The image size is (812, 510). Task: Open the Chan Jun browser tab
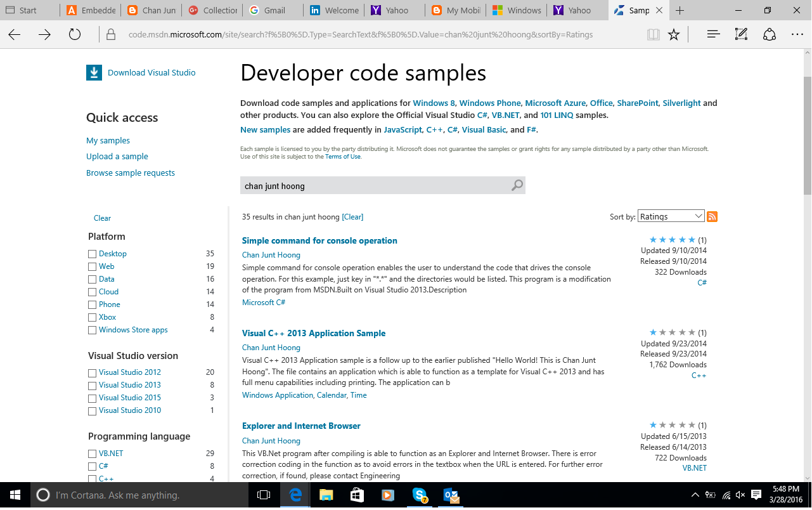tap(152, 10)
